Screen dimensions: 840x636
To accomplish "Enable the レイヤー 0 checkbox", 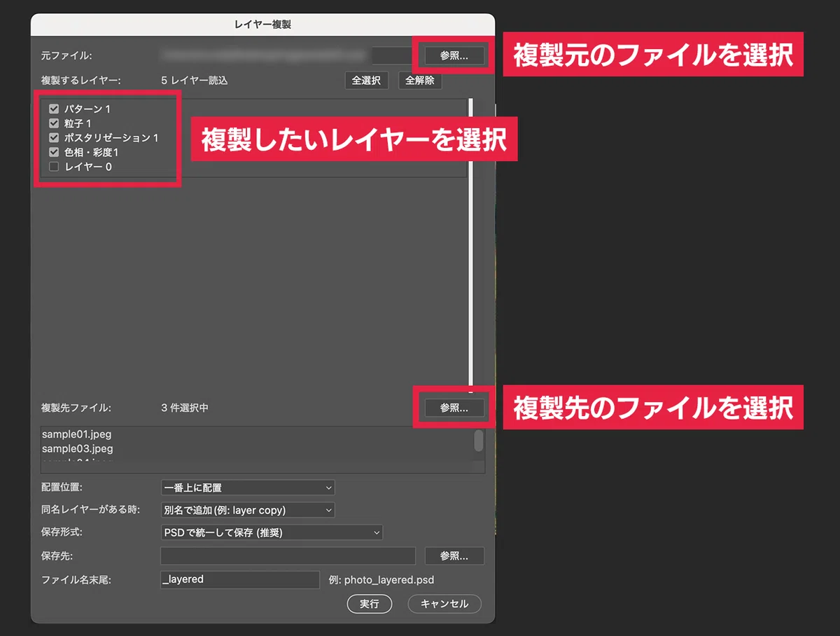I will (x=54, y=167).
